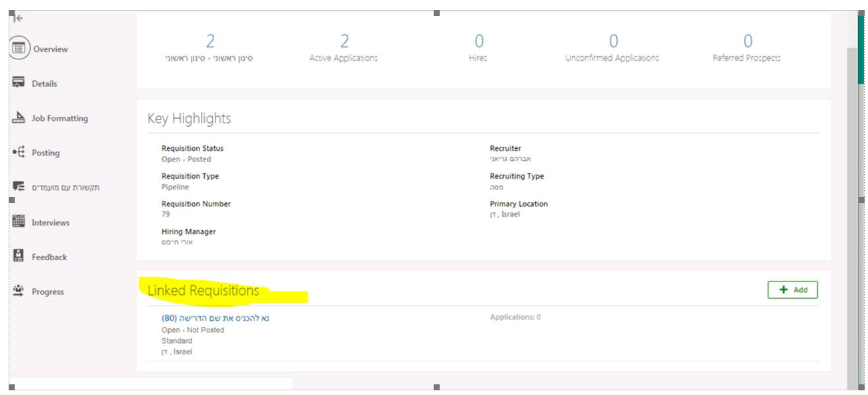Go to Job Formatting
Image resolution: width=868 pixels, height=395 pixels.
[59, 119]
